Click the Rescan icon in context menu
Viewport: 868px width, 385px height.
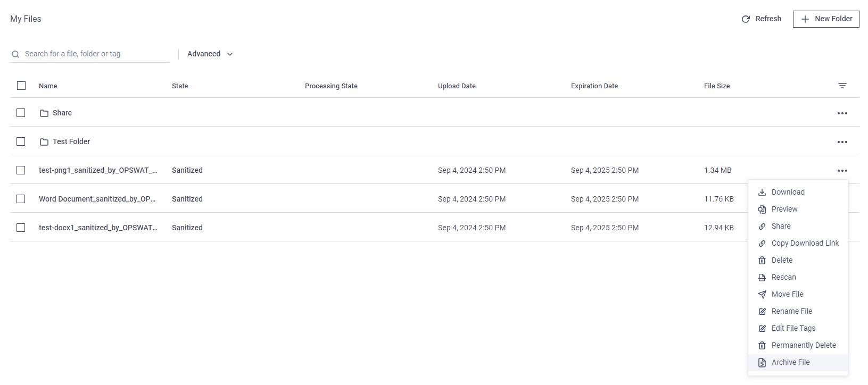762,278
